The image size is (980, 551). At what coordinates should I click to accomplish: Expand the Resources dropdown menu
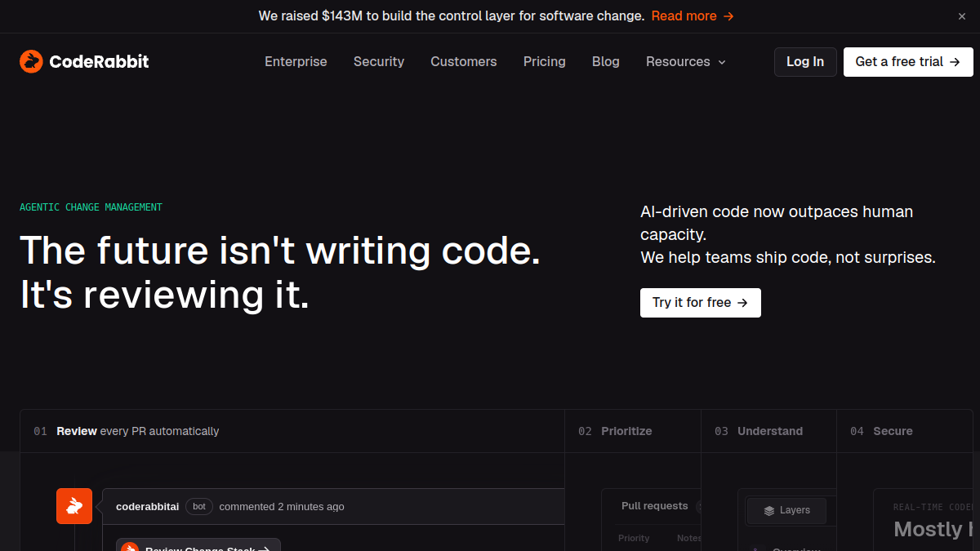[x=686, y=61]
